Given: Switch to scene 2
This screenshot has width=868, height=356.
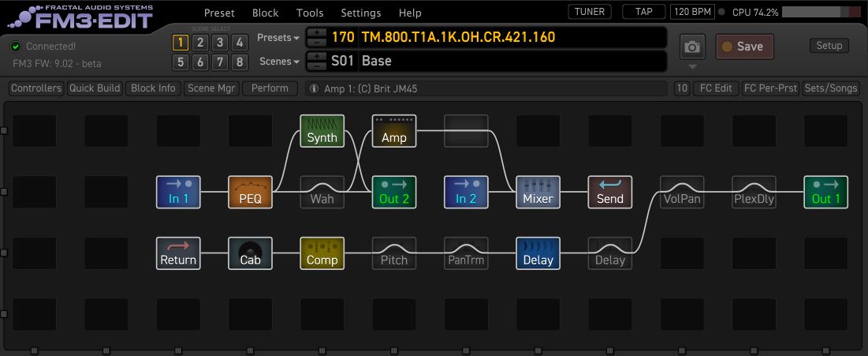Looking at the screenshot, I should pyautogui.click(x=199, y=43).
